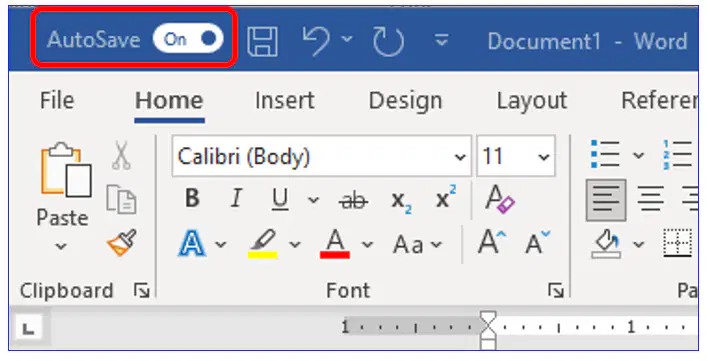Open the References ribbon tab
The width and height of the screenshot is (707, 361).
tap(659, 100)
